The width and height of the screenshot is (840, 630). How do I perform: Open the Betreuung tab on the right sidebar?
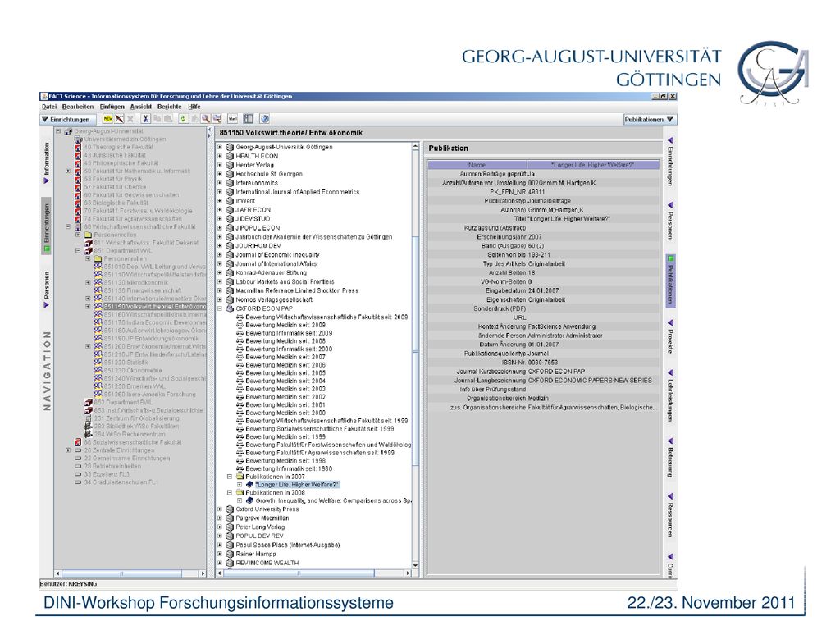(670, 458)
